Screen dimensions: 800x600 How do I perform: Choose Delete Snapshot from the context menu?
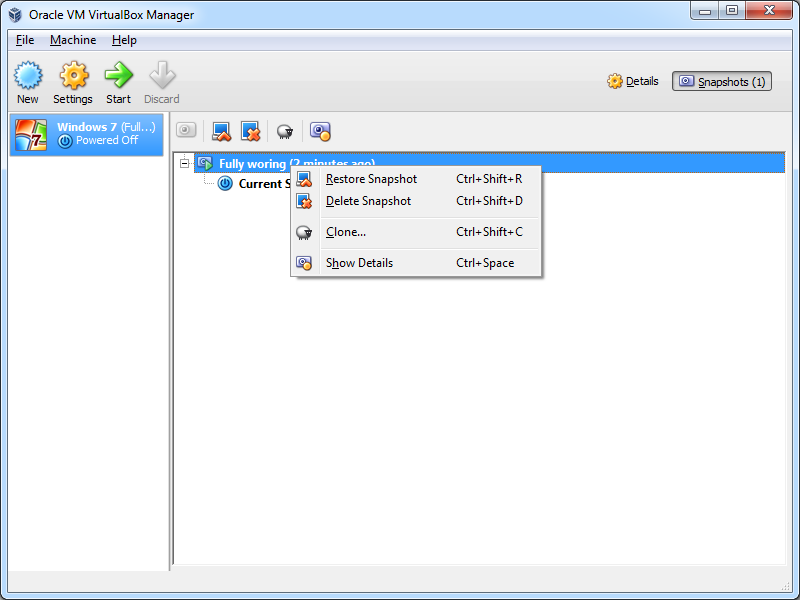tap(368, 201)
